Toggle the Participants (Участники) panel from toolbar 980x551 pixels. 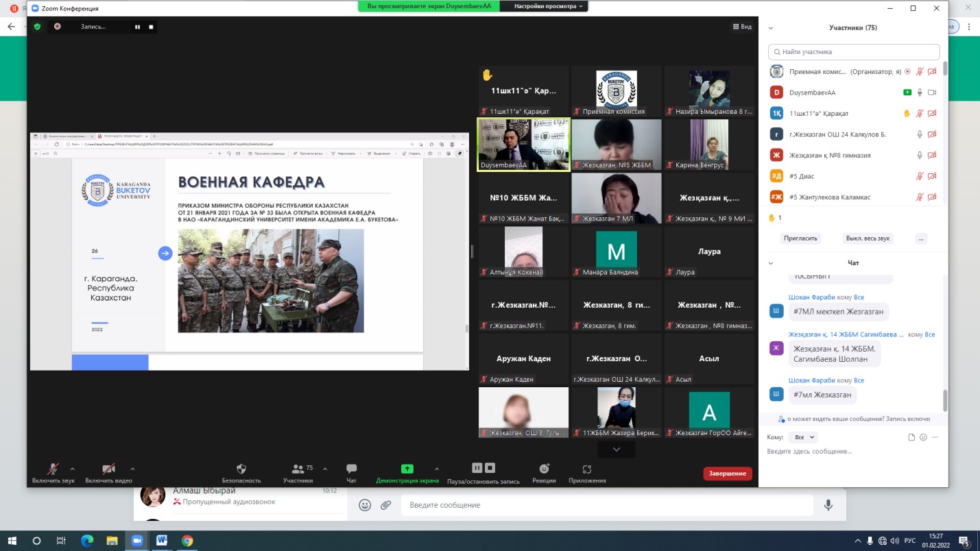pos(298,469)
